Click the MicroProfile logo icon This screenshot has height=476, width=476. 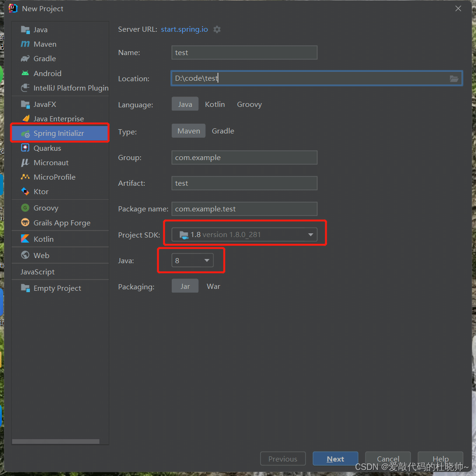25,177
